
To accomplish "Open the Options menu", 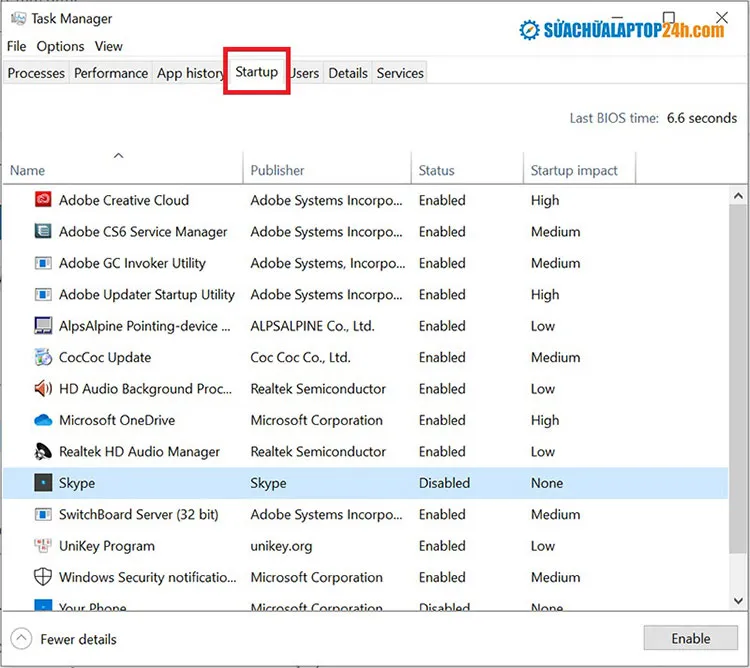I will coord(60,46).
